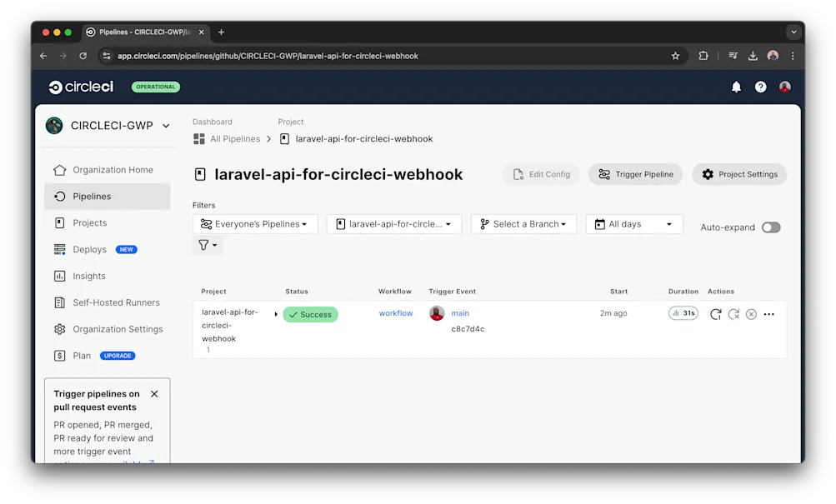Close the Pipelines browser tab
836x504 pixels.
tap(201, 32)
